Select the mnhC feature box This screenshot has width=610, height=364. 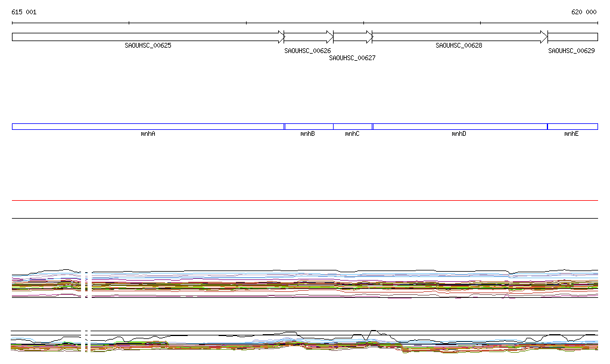(352, 126)
